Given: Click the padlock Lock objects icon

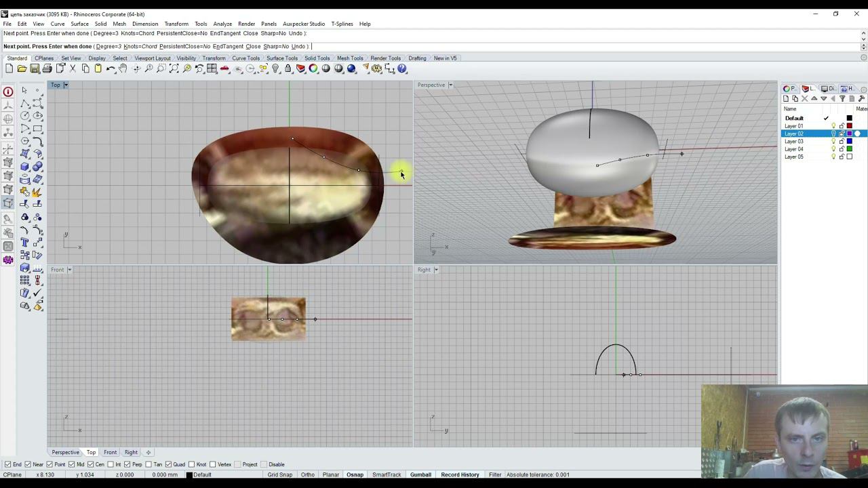Looking at the screenshot, I should [288, 68].
